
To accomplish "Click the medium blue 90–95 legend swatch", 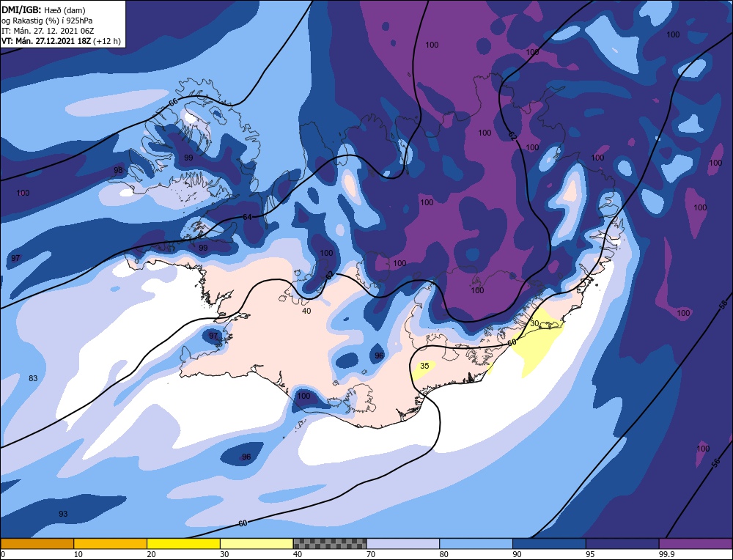I will [x=549, y=543].
